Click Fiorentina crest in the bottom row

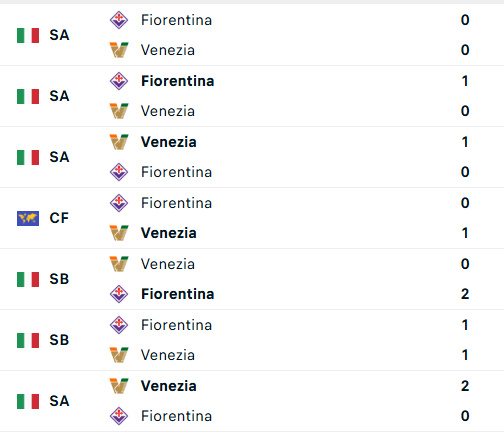(x=119, y=416)
